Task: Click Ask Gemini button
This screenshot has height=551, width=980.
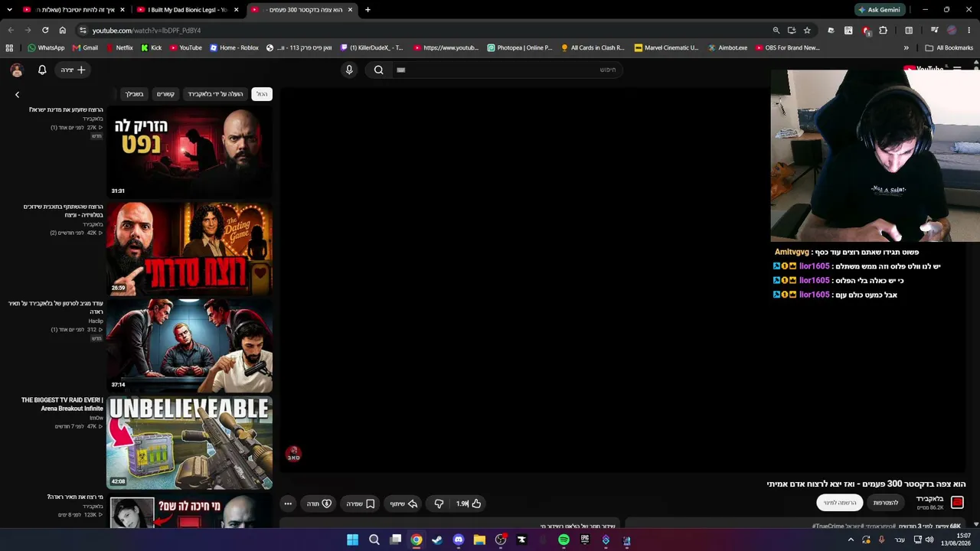Action: (x=879, y=10)
